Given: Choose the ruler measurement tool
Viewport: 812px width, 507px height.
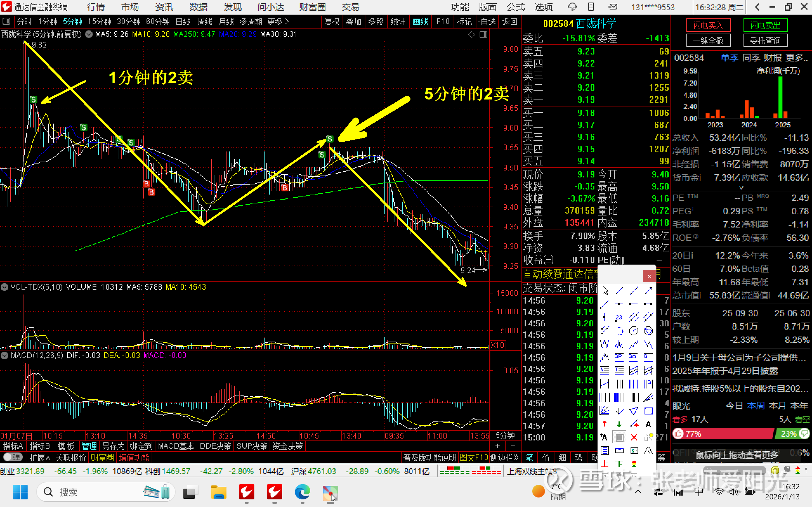Looking at the screenshot, I should click(619, 450).
